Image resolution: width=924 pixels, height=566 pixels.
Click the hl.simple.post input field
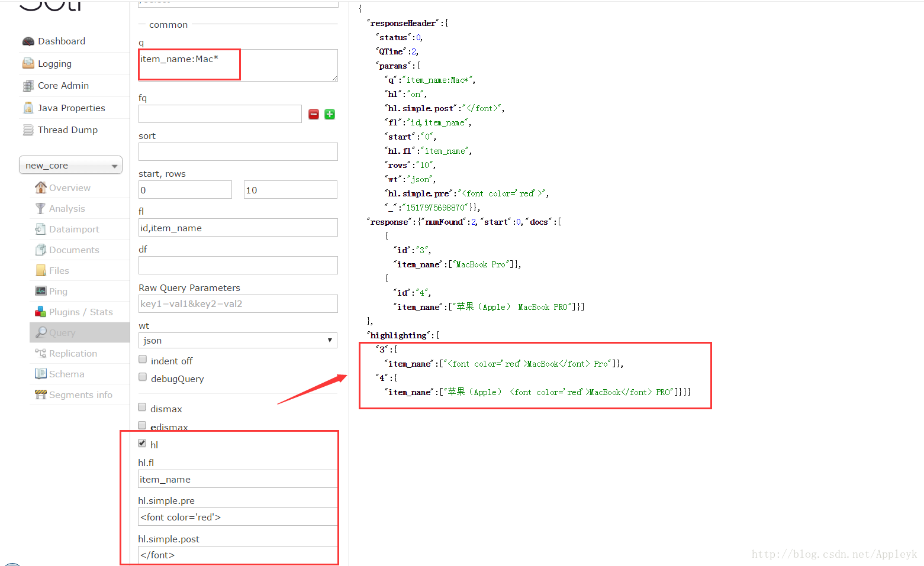[238, 555]
